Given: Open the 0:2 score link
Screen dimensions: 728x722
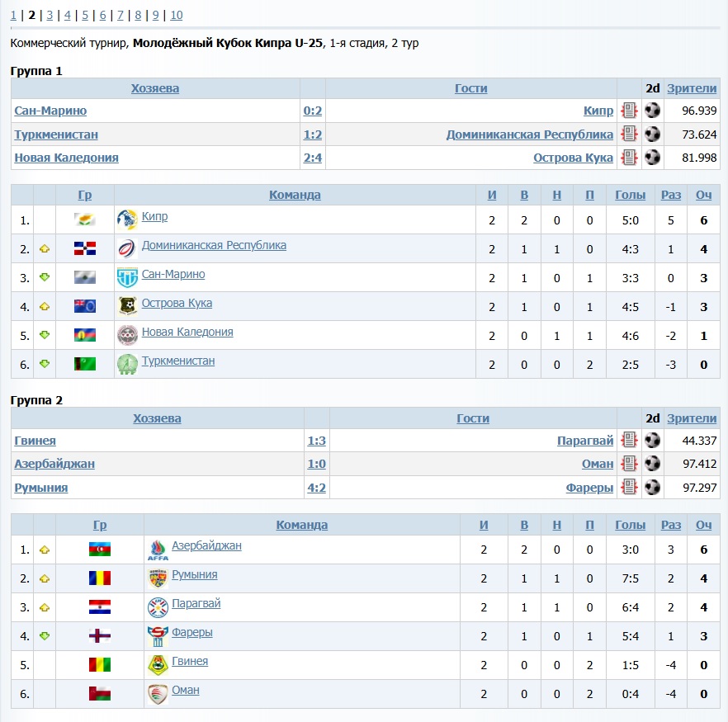Looking at the screenshot, I should [x=312, y=111].
